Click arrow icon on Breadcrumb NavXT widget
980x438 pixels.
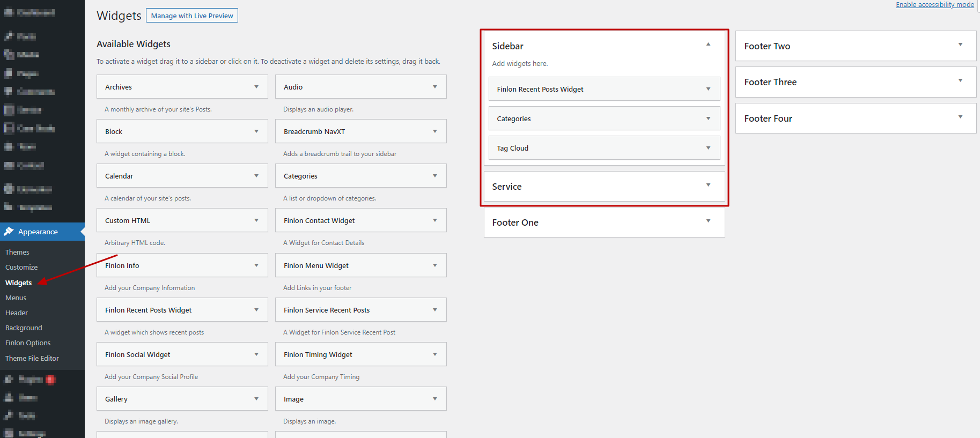click(x=435, y=131)
